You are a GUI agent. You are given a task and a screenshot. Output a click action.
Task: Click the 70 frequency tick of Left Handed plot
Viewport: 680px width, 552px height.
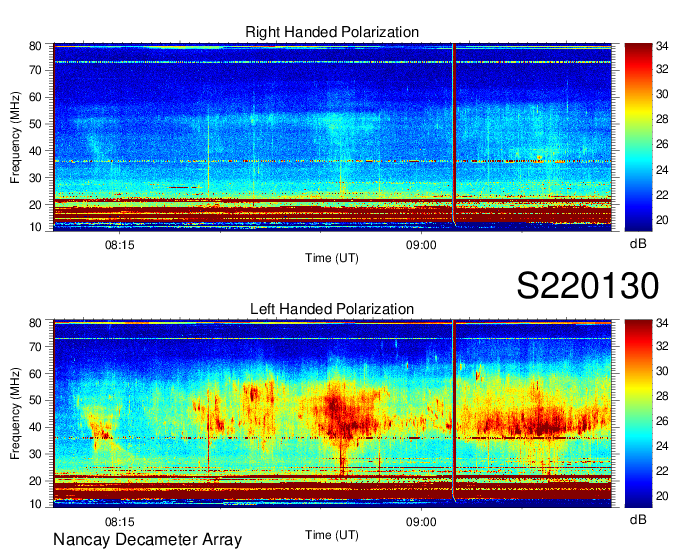tap(35, 347)
